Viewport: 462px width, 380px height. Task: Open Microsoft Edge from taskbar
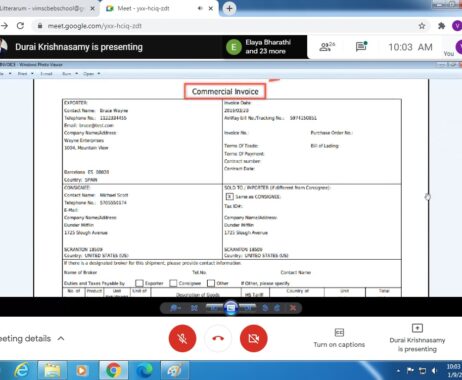[x=144, y=370]
